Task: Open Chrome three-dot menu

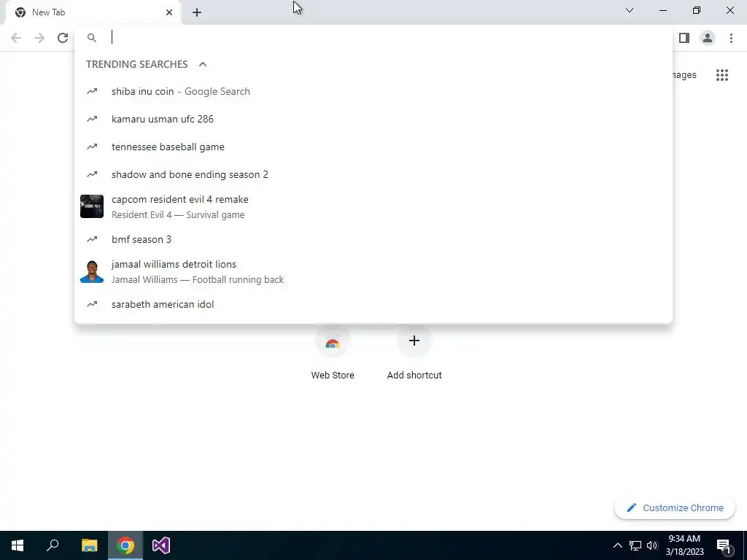Action: coord(731,38)
